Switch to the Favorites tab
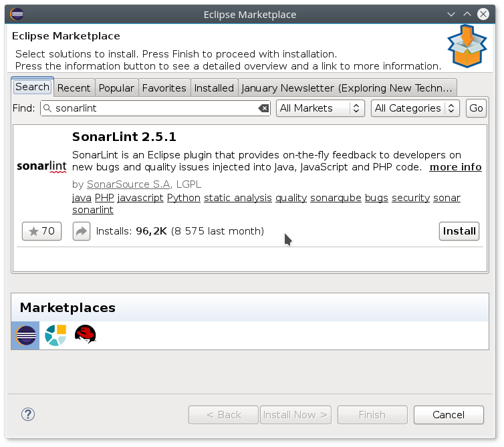This screenshot has width=504, height=447. click(x=164, y=88)
